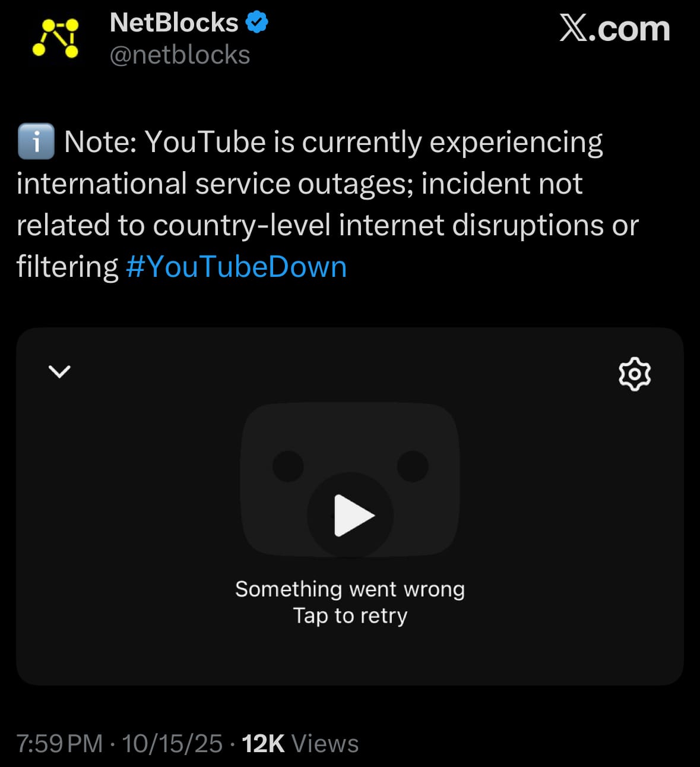Click the NetBlocks display name

[174, 23]
